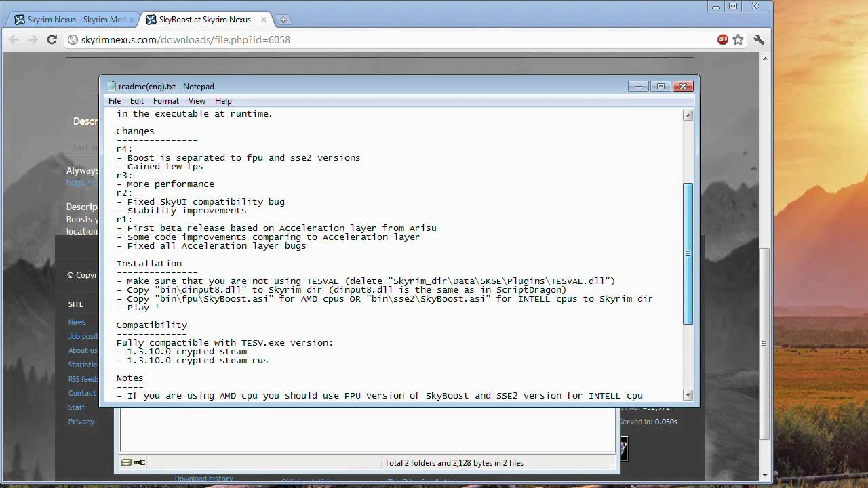
Task: Close the Skyrim Nexus - Skyrim Mod tab
Action: 132,20
